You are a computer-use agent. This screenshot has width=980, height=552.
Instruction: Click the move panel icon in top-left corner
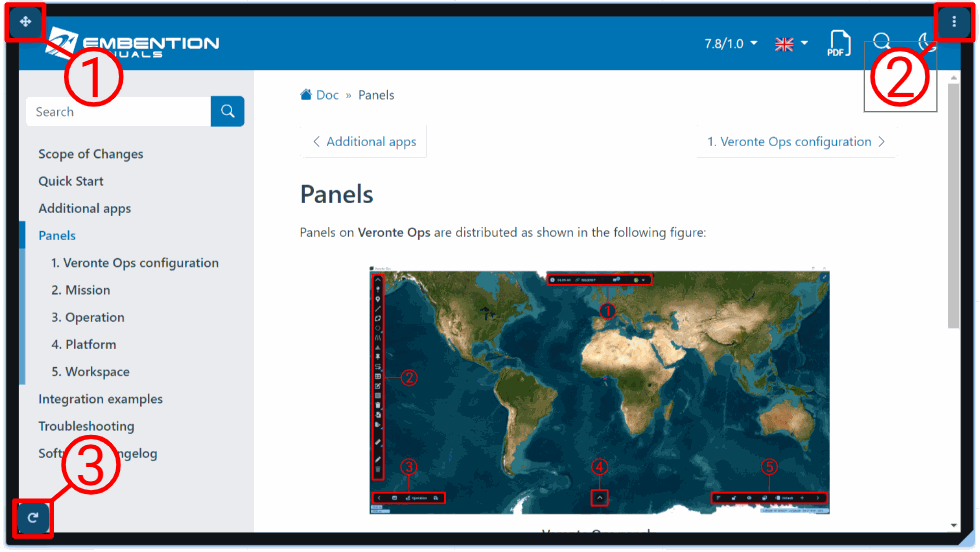click(25, 21)
